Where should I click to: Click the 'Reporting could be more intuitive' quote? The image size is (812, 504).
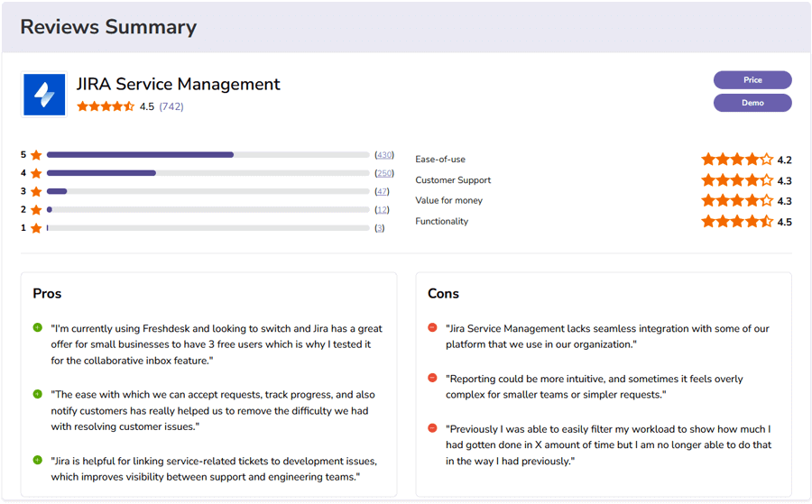pyautogui.click(x=595, y=387)
